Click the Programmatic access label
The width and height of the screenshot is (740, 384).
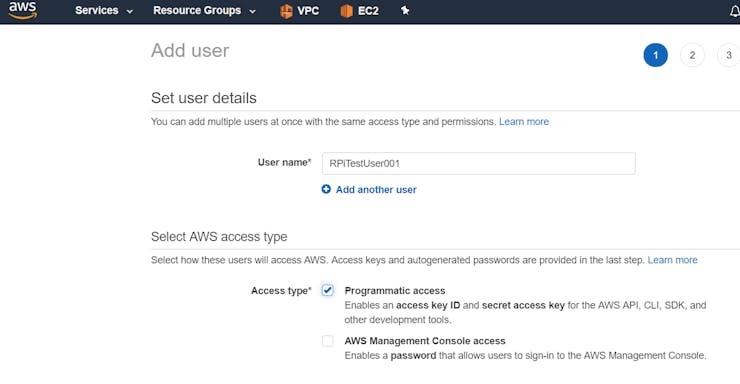coord(395,291)
